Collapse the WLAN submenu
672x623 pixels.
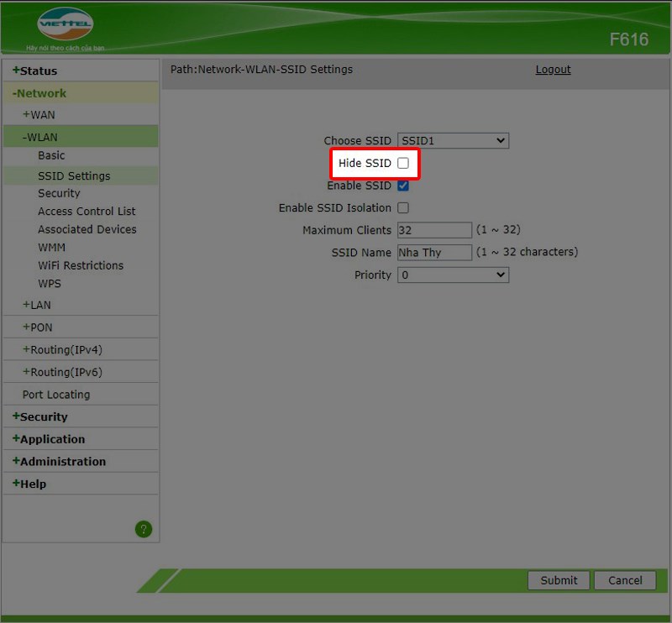point(39,137)
